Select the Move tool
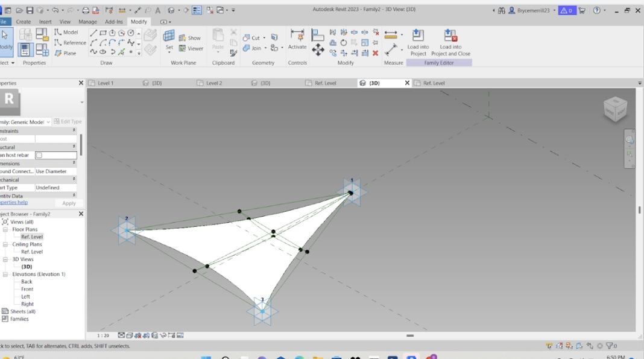This screenshot has height=359, width=644. click(x=318, y=51)
